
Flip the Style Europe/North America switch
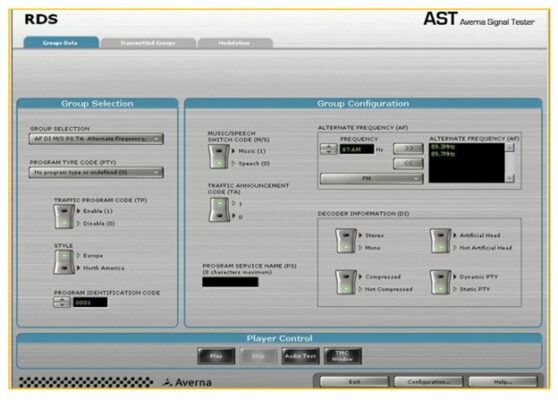click(64, 262)
